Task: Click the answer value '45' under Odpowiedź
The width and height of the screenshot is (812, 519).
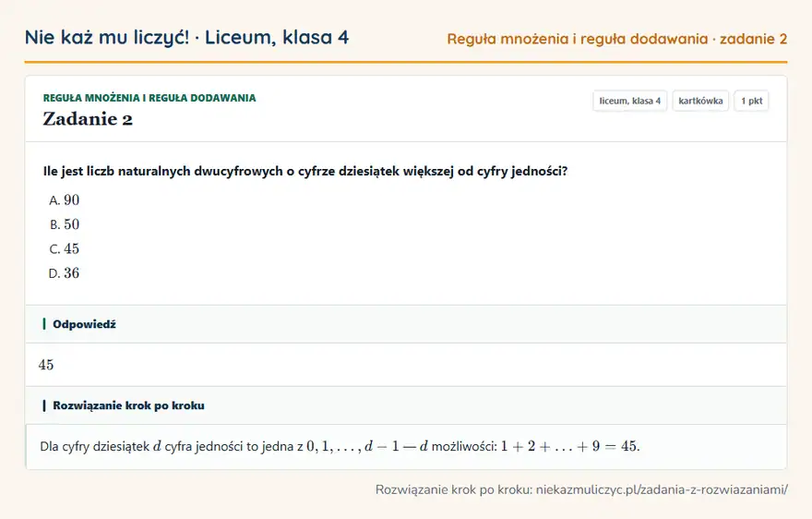Action: [x=46, y=365]
